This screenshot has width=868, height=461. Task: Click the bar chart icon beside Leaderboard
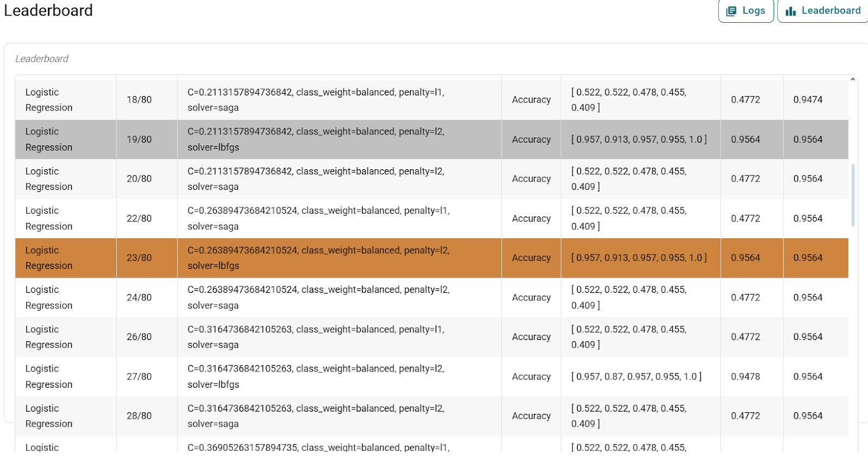coord(790,11)
